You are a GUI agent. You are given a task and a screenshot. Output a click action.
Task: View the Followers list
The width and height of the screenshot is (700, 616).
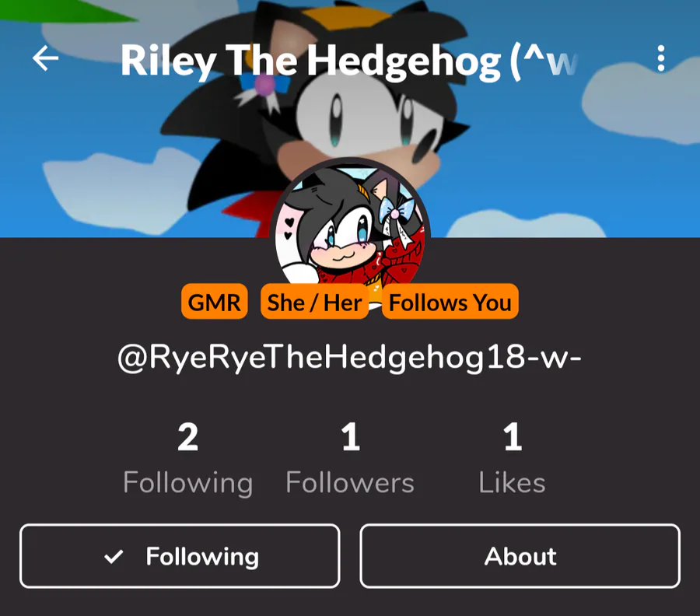pyautogui.click(x=350, y=458)
